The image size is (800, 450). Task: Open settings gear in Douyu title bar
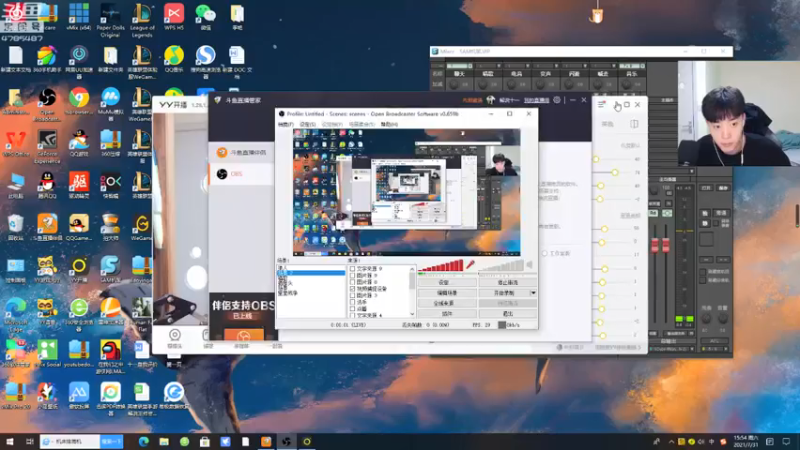tap(557, 100)
